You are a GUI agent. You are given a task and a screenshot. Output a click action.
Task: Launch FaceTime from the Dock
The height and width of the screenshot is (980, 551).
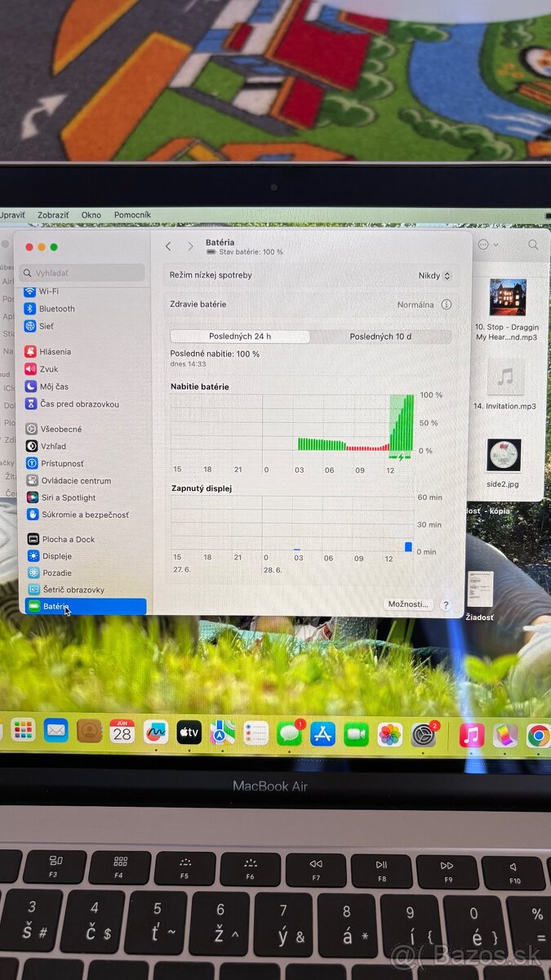356,734
